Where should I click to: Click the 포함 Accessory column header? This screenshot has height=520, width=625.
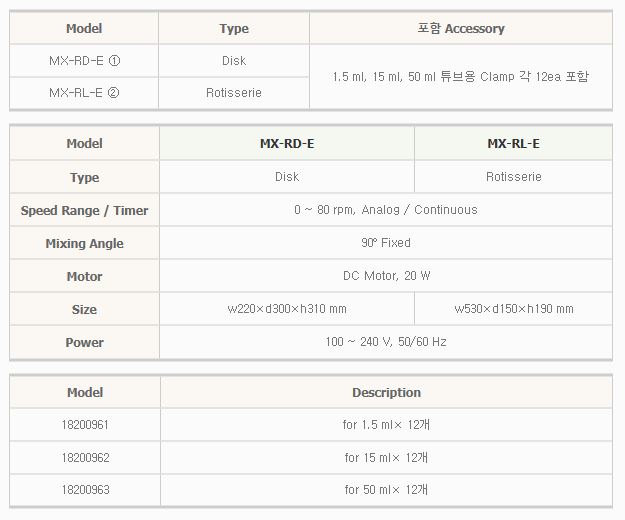[x=461, y=29]
